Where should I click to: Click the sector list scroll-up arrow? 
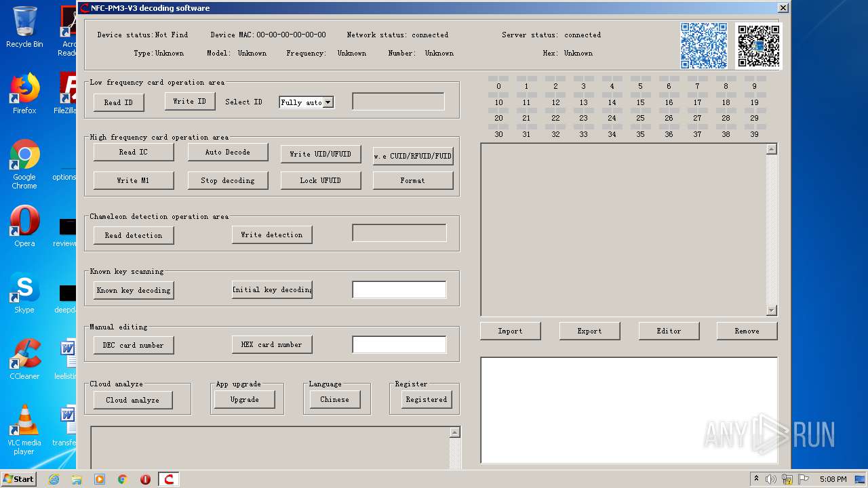pyautogui.click(x=772, y=149)
